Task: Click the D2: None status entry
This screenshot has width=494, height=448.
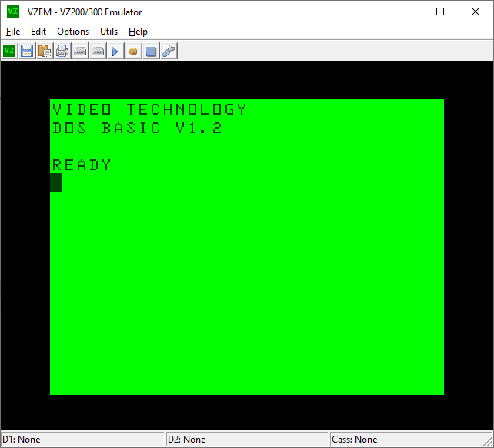Action: tap(247, 440)
